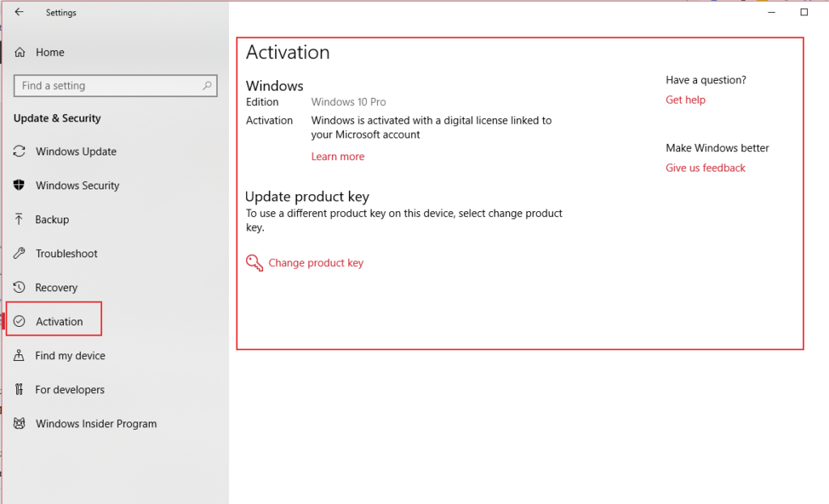Click the Windows Insider Program icon
Viewport: 829px width, 504px height.
[x=19, y=423]
